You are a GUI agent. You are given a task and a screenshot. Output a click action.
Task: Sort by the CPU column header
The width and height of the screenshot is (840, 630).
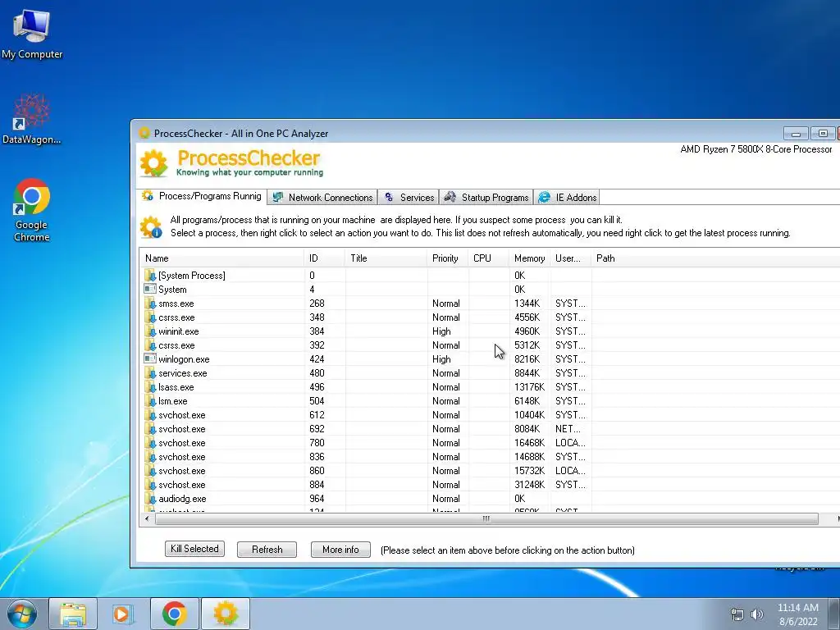489,258
